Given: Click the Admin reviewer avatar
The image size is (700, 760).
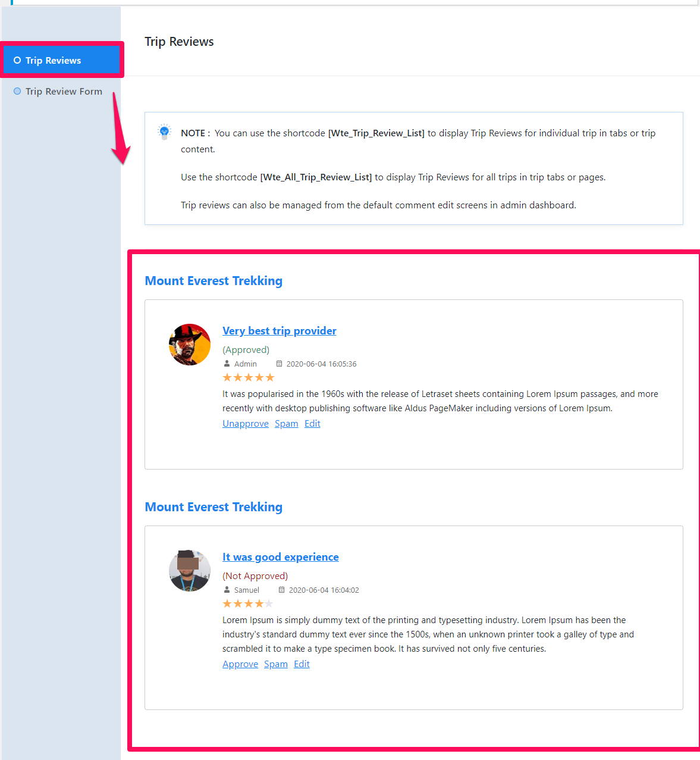Looking at the screenshot, I should [190, 345].
